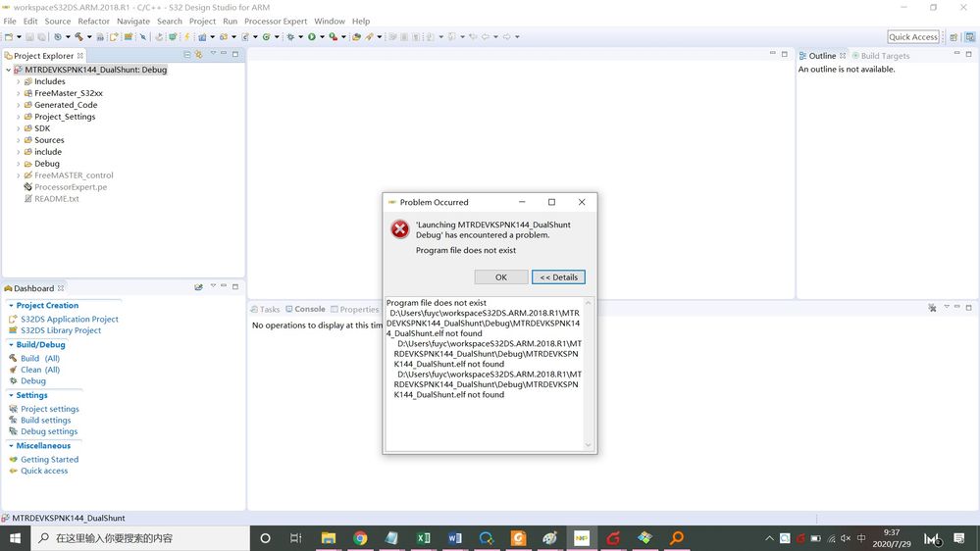Open the Run menu
This screenshot has height=551, width=980.
click(230, 22)
